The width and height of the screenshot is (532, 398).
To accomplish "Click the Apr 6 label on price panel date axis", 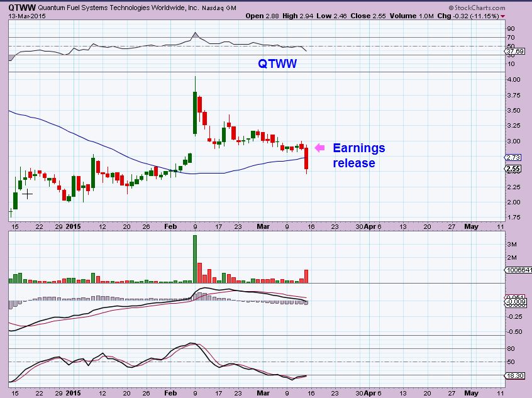I will click(x=372, y=226).
